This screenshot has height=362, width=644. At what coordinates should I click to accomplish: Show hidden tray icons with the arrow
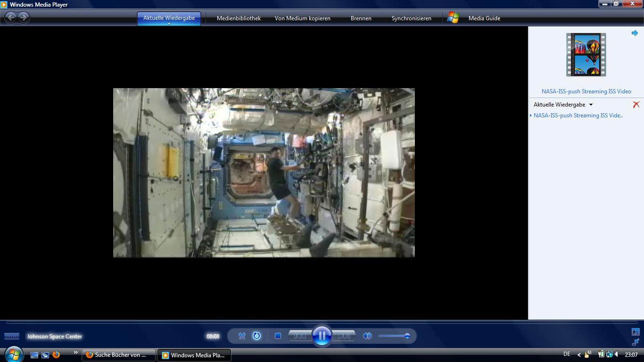[579, 355]
